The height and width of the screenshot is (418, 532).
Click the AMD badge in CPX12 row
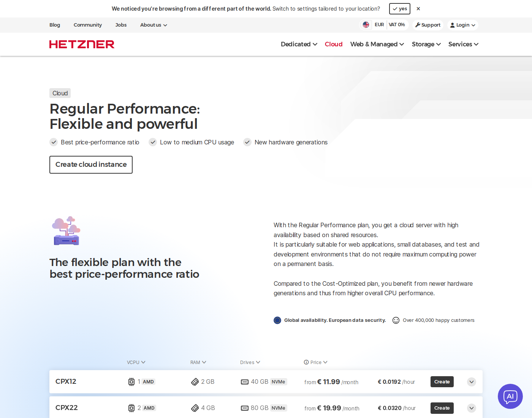(148, 382)
